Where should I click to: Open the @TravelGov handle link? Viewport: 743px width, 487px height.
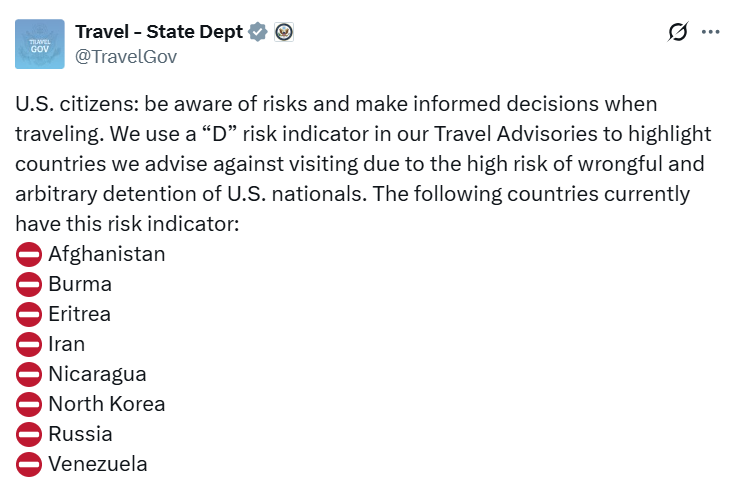(x=126, y=56)
